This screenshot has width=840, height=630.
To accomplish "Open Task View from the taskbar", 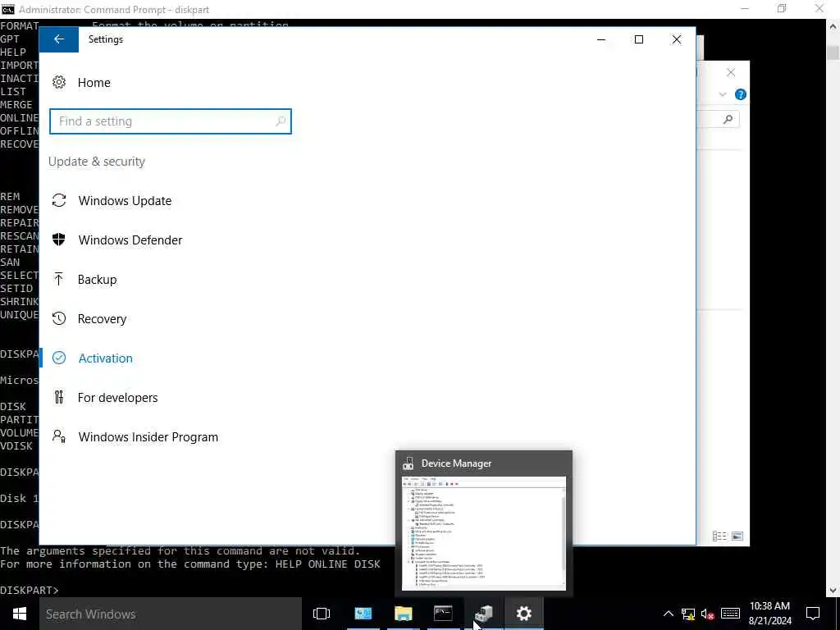I will 322,614.
